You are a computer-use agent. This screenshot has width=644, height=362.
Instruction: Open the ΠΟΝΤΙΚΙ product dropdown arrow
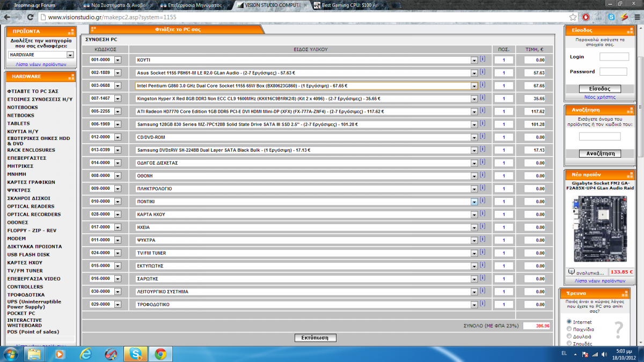(474, 202)
